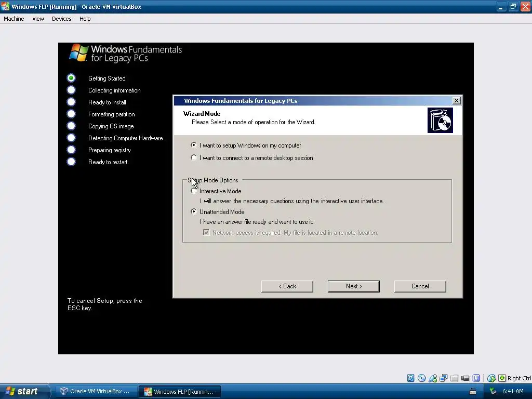
Task: Click "To cancel Setup, press the ESC key" text
Action: pyautogui.click(x=105, y=304)
